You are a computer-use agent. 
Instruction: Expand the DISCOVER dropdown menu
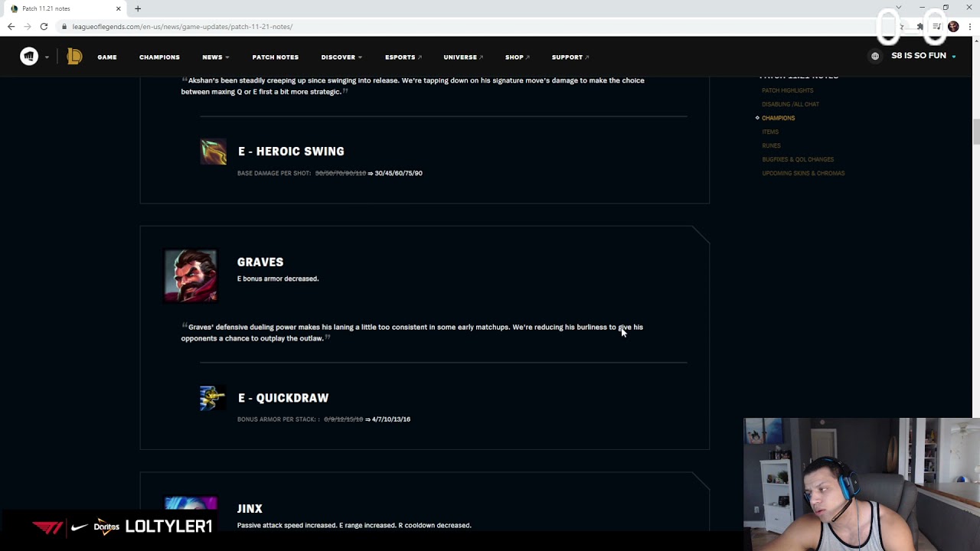(341, 57)
